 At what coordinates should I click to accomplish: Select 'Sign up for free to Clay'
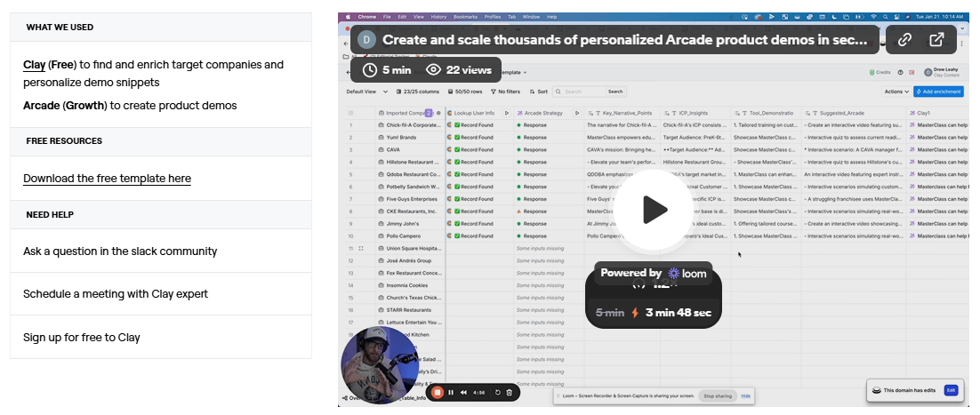tap(81, 338)
